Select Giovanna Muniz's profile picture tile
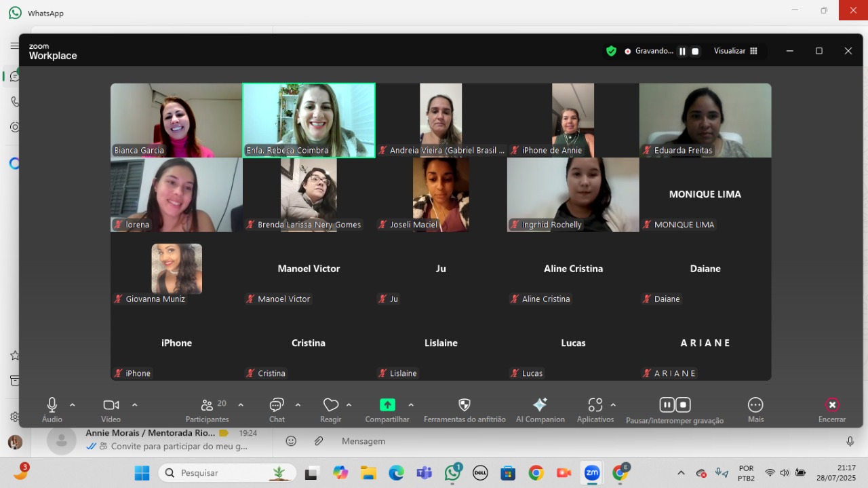 (x=176, y=269)
